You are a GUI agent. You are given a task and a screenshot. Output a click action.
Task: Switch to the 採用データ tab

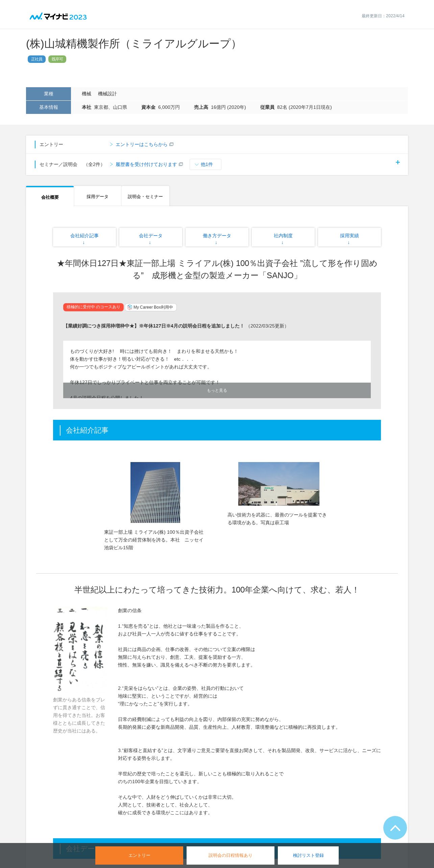coord(97,196)
